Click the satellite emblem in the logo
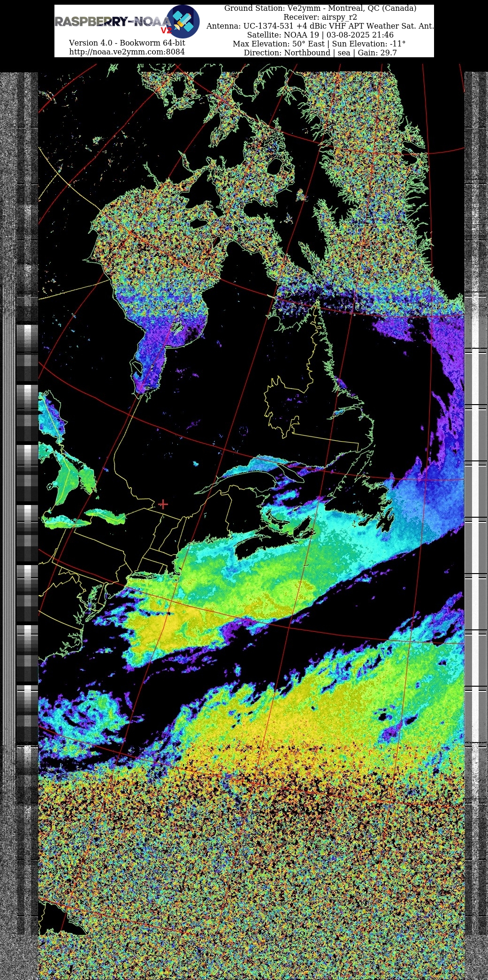The width and height of the screenshot is (488, 980). (x=183, y=22)
